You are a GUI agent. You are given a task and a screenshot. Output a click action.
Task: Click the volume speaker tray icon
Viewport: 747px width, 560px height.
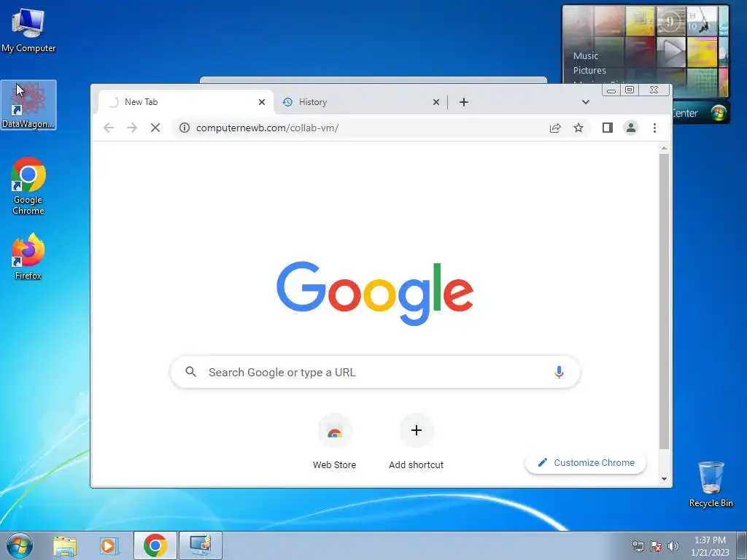[673, 546]
